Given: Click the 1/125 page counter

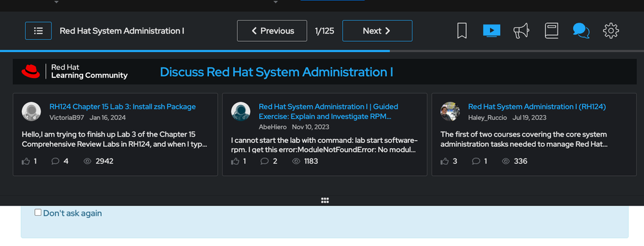Looking at the screenshot, I should [x=324, y=31].
